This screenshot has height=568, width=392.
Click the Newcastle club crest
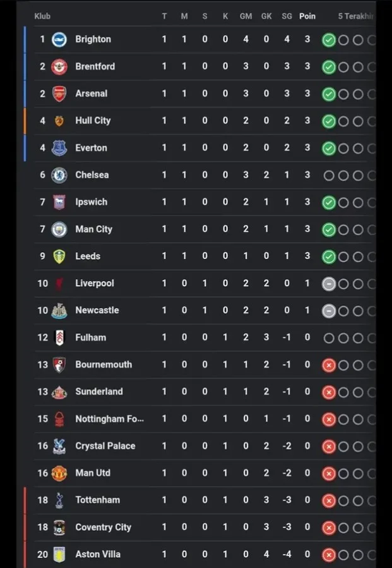(x=59, y=310)
